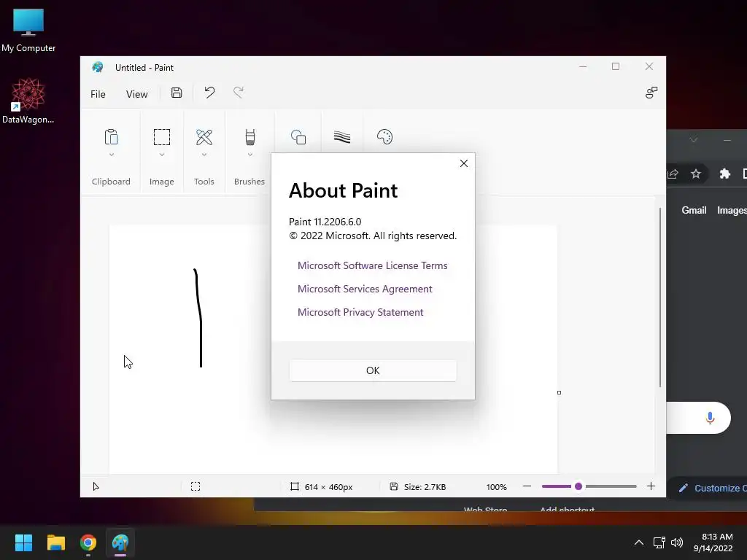
Task: Click the selection size icon in status bar
Action: [x=196, y=486]
